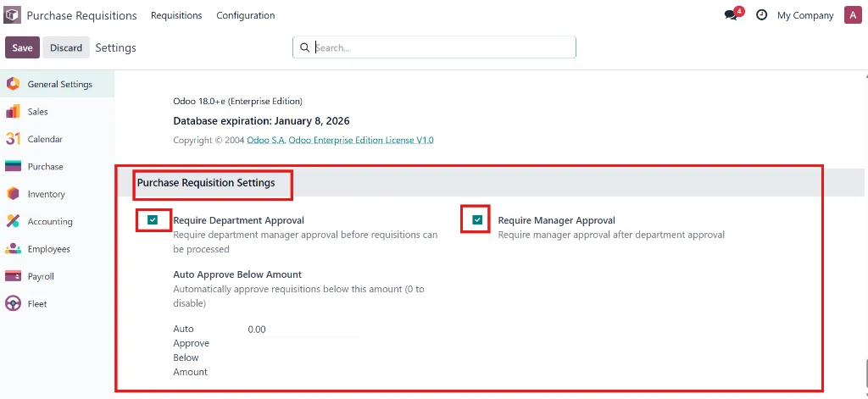
Task: Open the Configuration menu
Action: pos(245,15)
